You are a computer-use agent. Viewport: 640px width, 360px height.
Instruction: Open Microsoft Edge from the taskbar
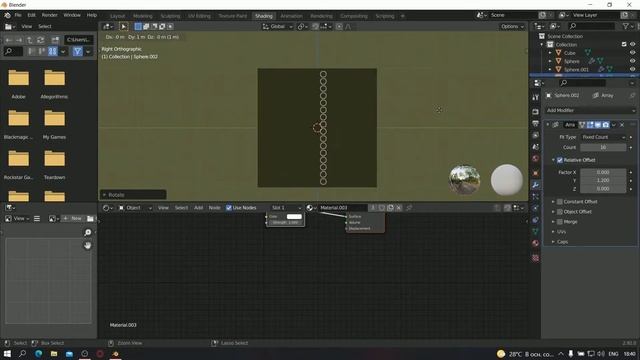(x=38, y=353)
